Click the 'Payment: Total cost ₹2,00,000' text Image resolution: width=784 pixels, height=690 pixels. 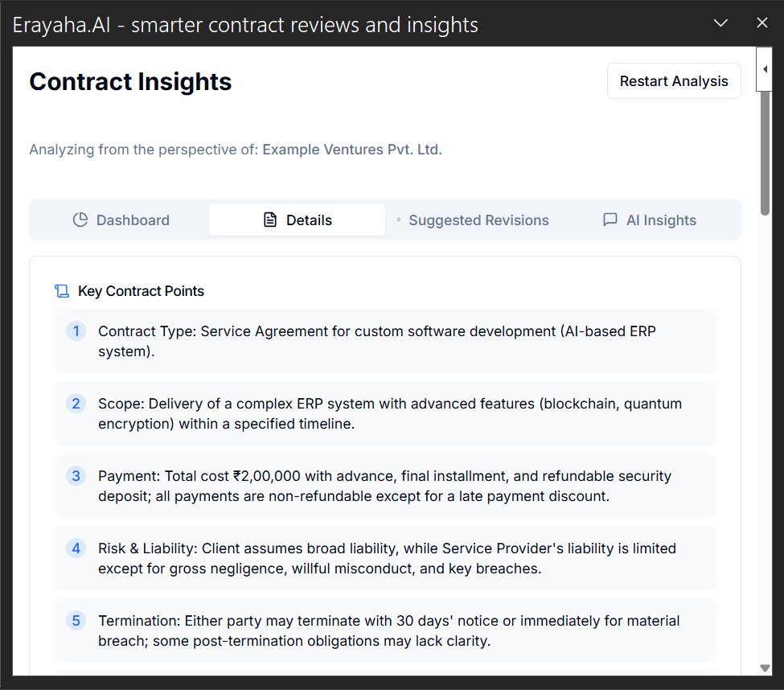[384, 486]
